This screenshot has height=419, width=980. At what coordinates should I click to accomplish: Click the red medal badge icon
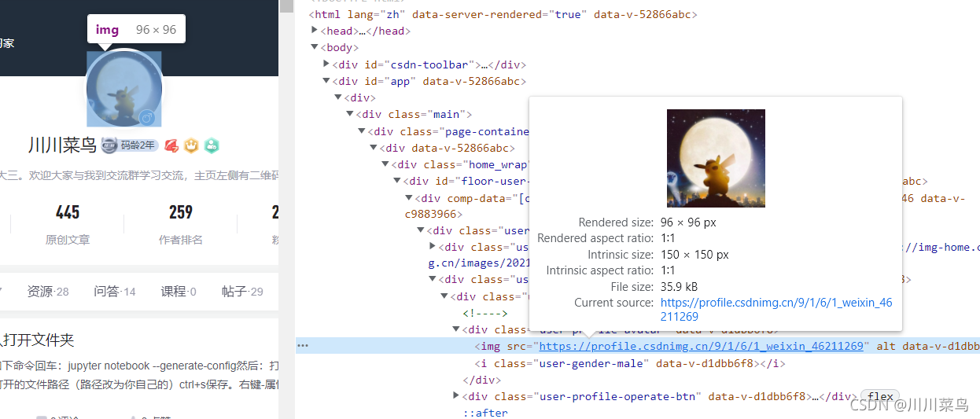[x=171, y=145]
